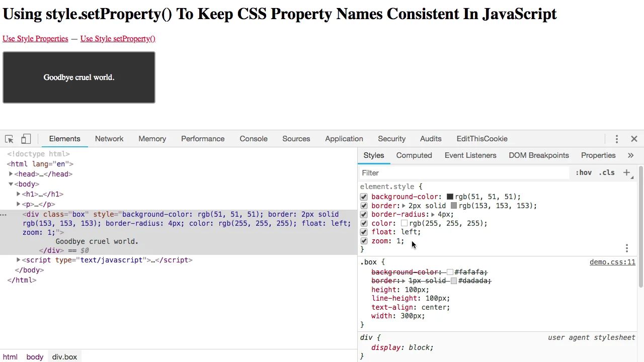Expand the head element node
644x362 pixels.
coord(11,174)
